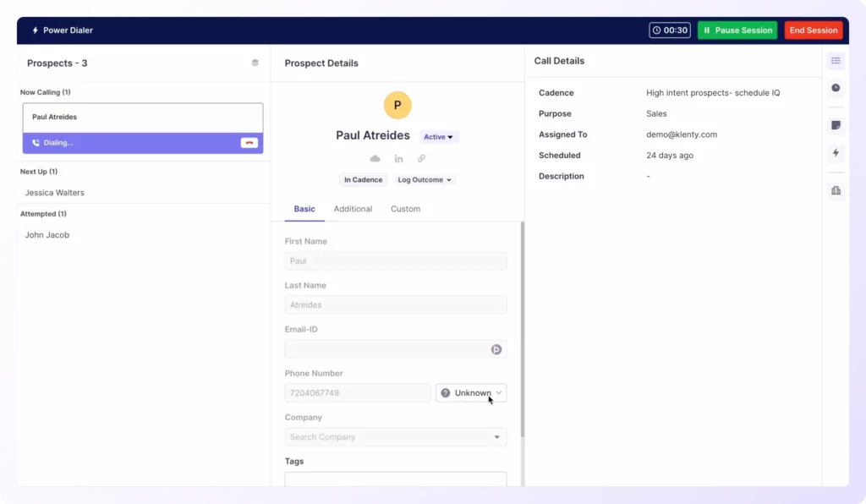The height and width of the screenshot is (504, 866).
Task: Click the hang-up icon on the Dialing bar
Action: [x=249, y=142]
